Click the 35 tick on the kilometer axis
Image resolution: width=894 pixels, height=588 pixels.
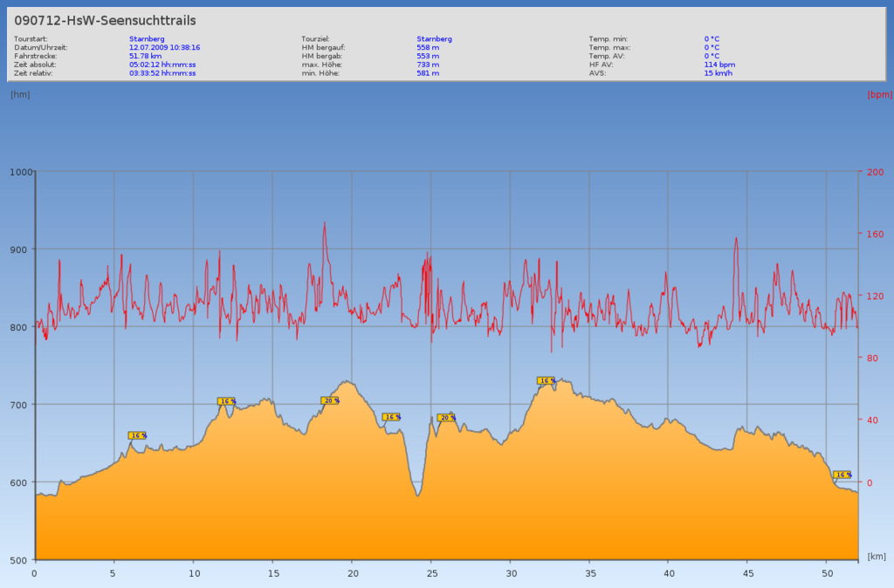pyautogui.click(x=591, y=574)
